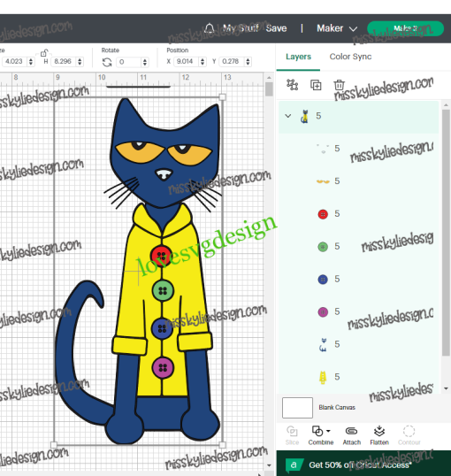Screen dimensions: 451x476
Task: Click the Flatten tool icon
Action: tap(379, 431)
